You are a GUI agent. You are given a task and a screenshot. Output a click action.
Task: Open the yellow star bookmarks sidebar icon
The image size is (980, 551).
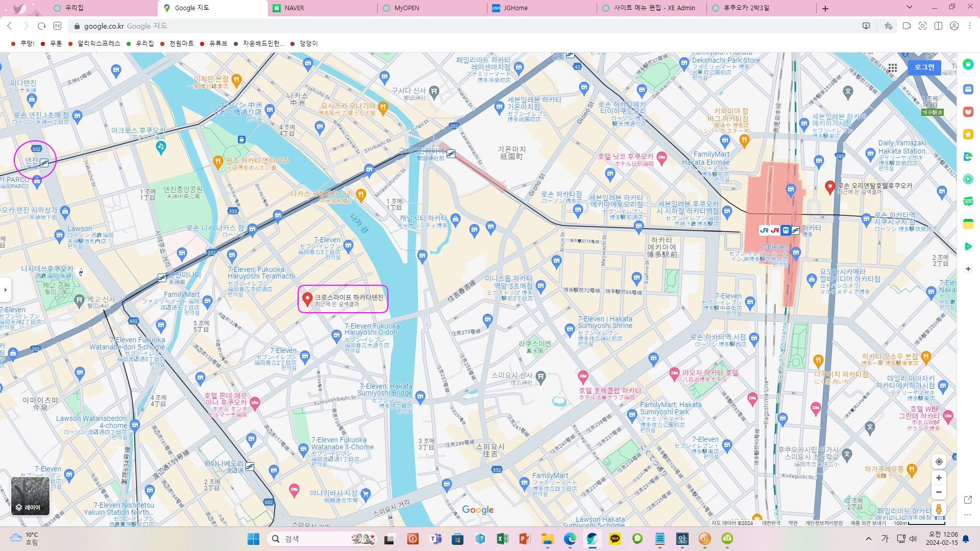coord(968,134)
